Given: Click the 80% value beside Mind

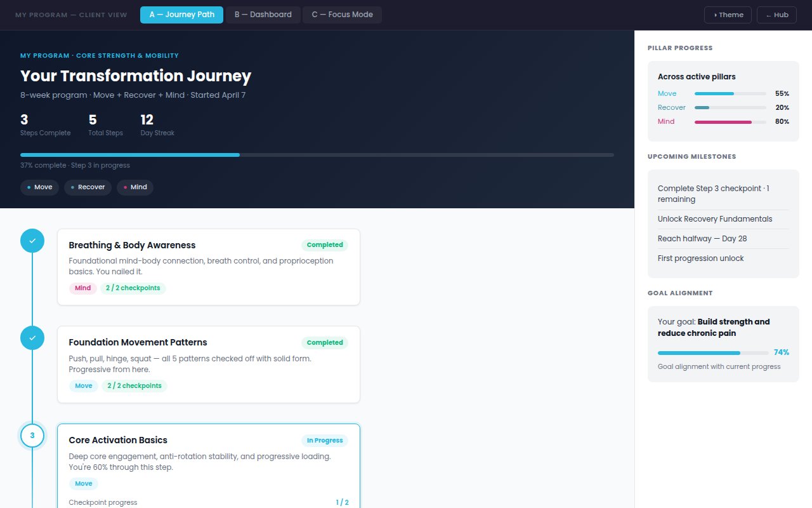Looking at the screenshot, I should coord(782,121).
